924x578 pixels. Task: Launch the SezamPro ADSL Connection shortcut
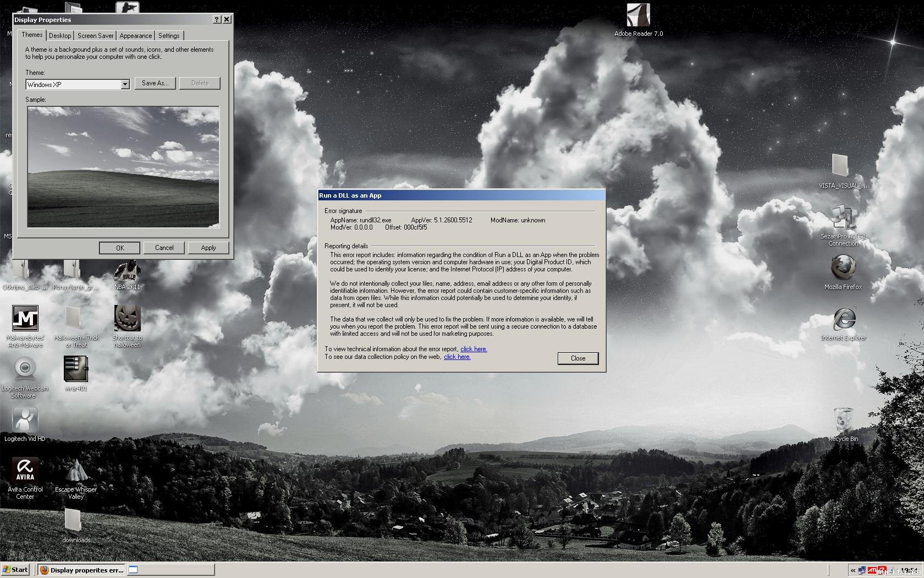[x=843, y=226]
